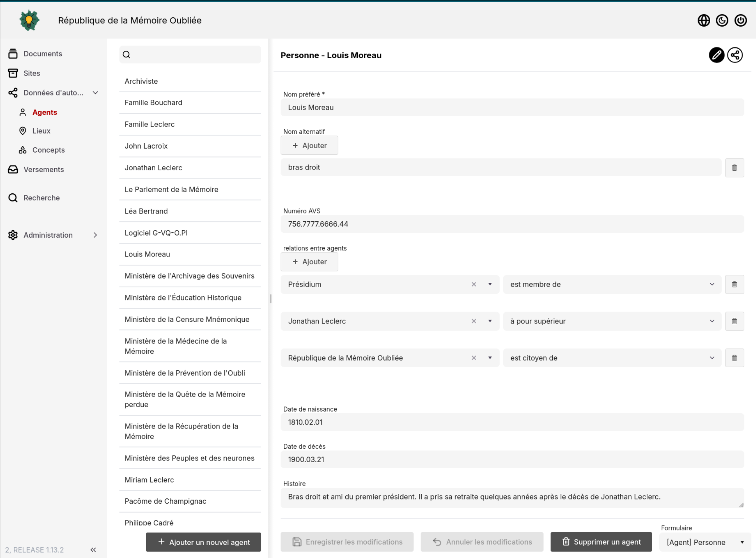Select Léa Bertrand in agent list
This screenshot has width=756, height=558.
[146, 211]
